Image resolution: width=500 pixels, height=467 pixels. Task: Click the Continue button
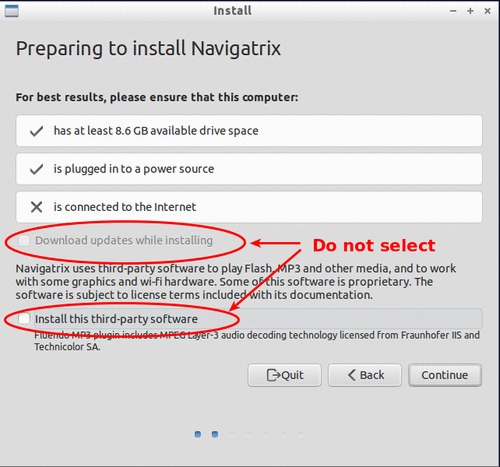445,375
